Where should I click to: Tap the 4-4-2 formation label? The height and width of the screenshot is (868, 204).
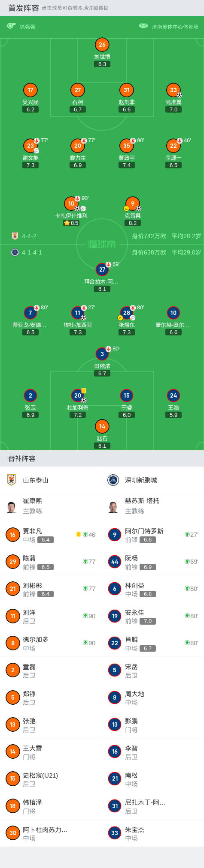(29, 236)
